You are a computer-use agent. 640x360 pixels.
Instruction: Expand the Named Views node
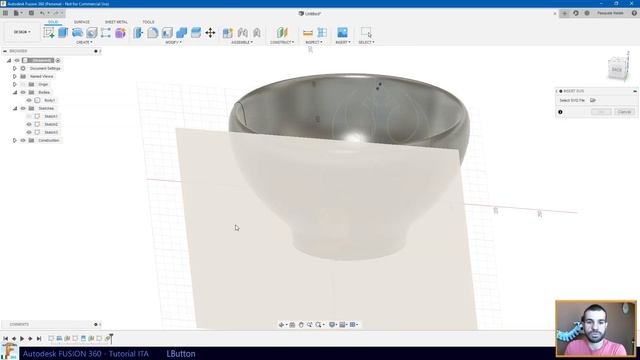click(15, 76)
